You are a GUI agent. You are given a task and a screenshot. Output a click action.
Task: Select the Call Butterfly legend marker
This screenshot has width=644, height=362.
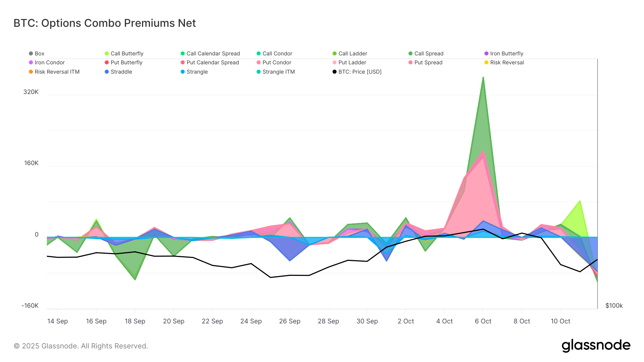pyautogui.click(x=106, y=53)
